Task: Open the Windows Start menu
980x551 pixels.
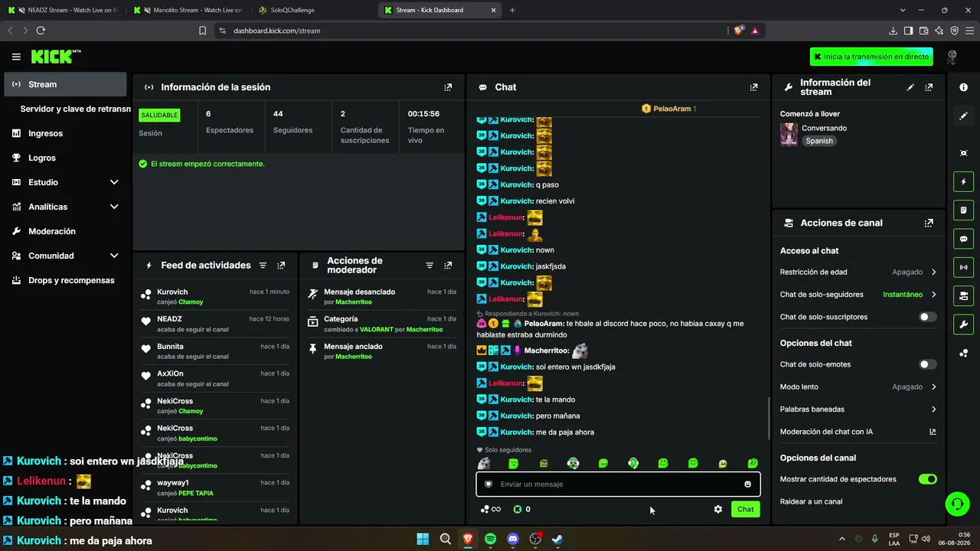Action: pos(423,539)
